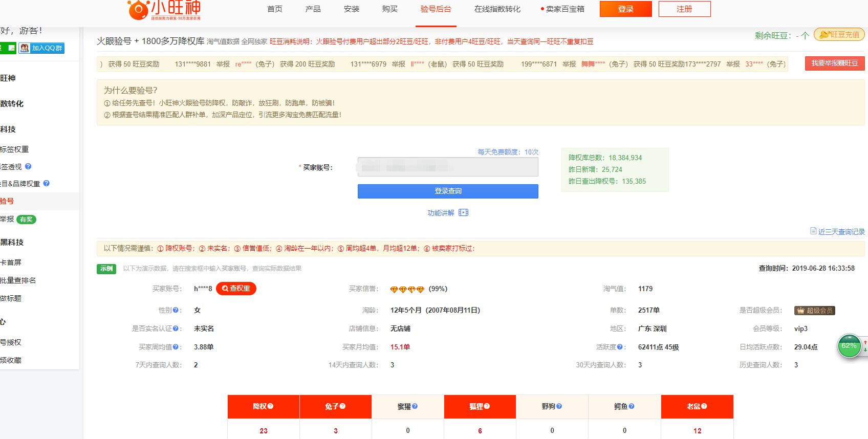This screenshot has width=868, height=439.
Task: Click the help icon in 降权 column header
Action: click(x=270, y=406)
